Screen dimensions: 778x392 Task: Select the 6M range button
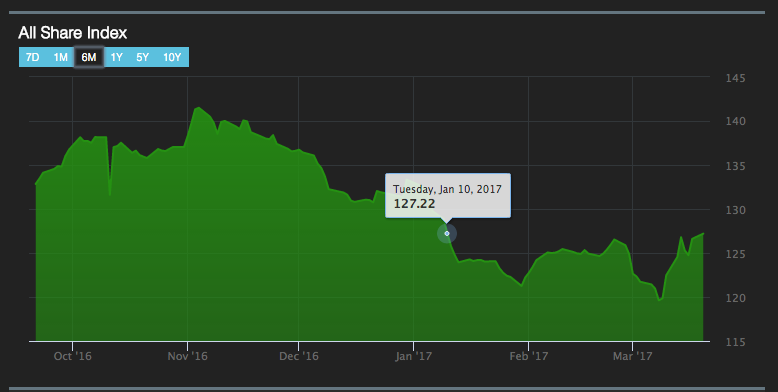(x=89, y=57)
